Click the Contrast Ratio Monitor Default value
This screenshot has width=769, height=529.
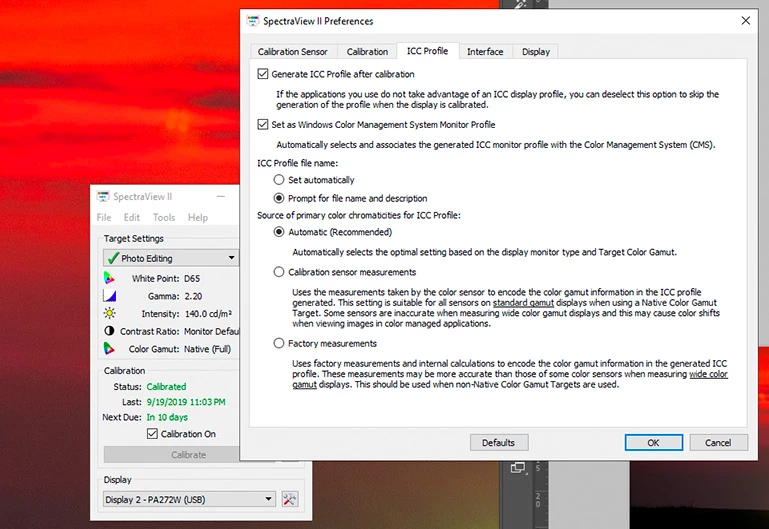click(211, 331)
